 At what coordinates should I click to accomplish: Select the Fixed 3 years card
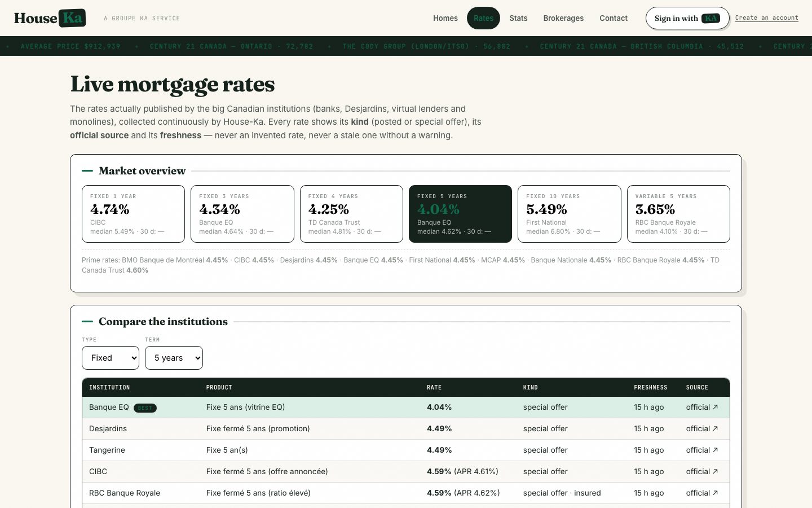(242, 214)
